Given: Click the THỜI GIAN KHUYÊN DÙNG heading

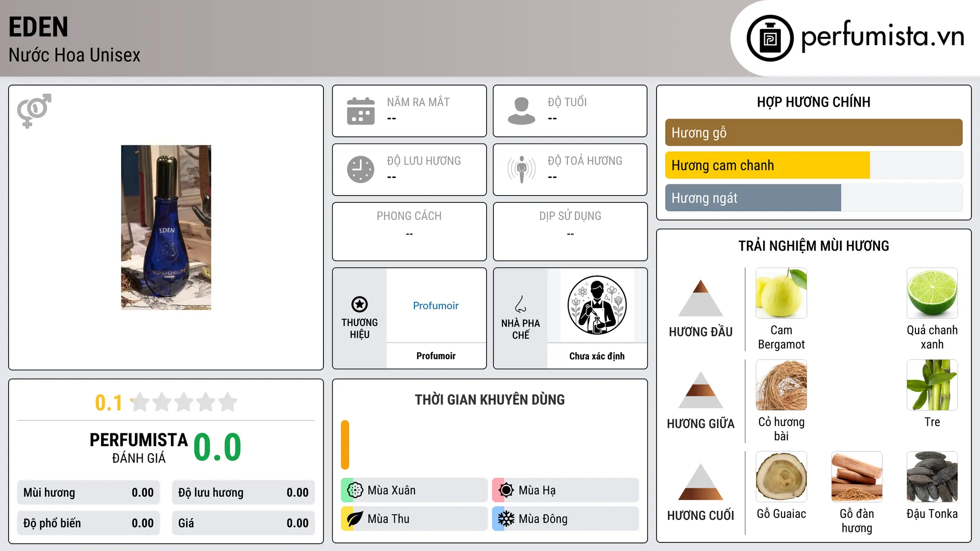Looking at the screenshot, I should click(490, 399).
